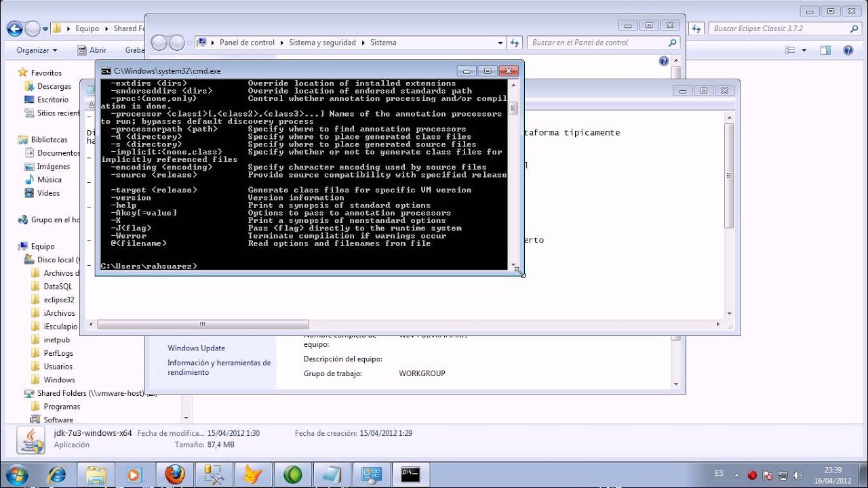
Task: Open Organizar menu in Explorer
Action: [x=37, y=50]
